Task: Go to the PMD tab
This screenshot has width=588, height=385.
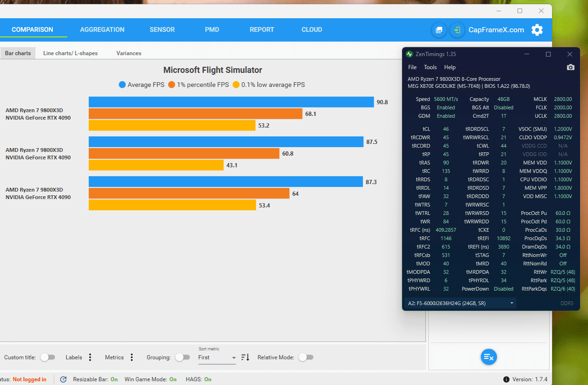Action: click(212, 29)
